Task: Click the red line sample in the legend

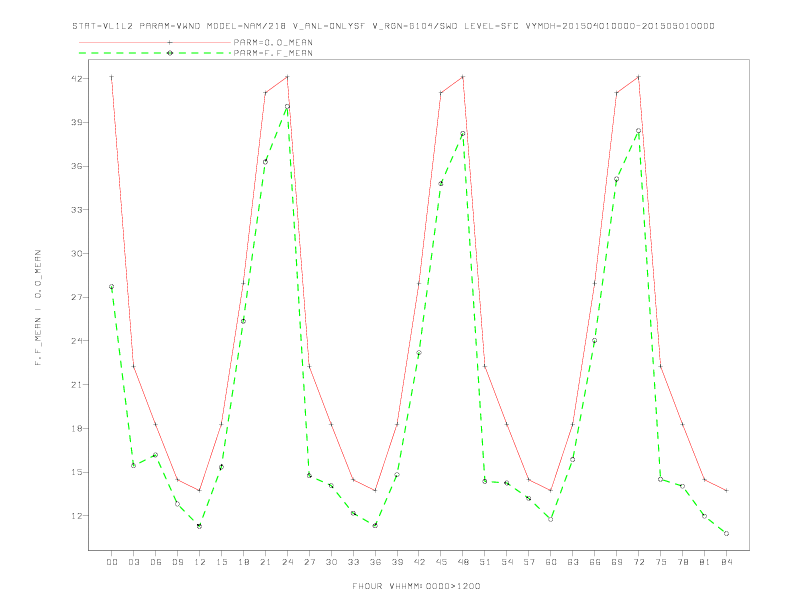Action: pos(155,42)
